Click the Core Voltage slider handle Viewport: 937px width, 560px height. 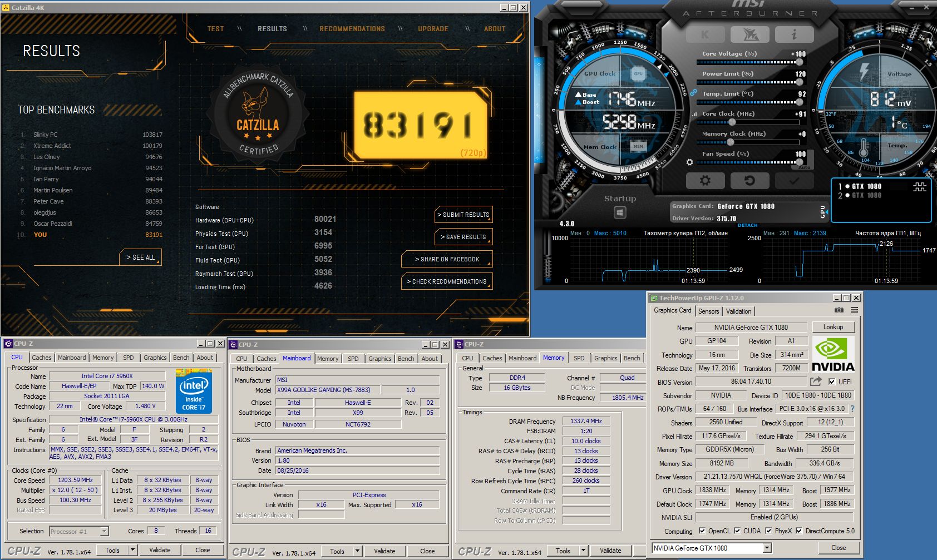tap(800, 62)
